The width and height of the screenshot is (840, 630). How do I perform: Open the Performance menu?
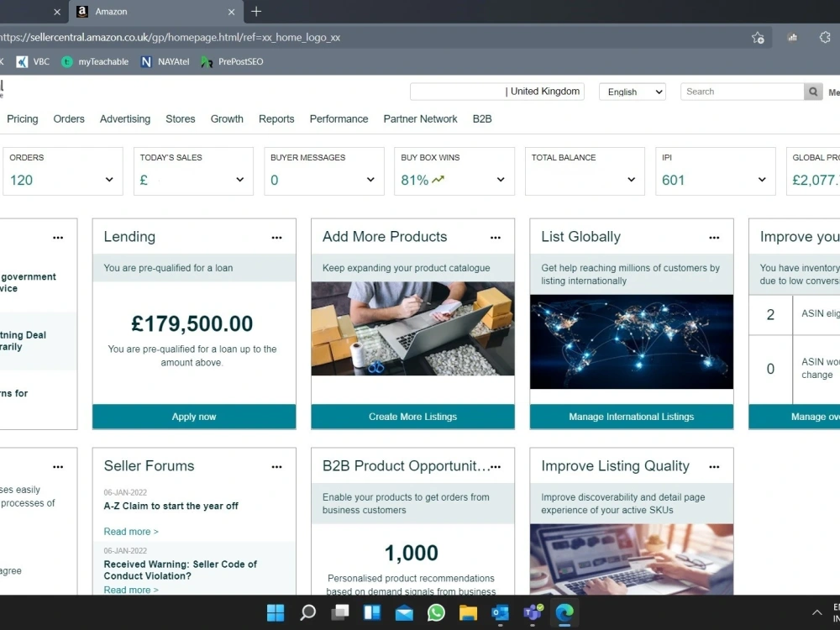(x=339, y=119)
